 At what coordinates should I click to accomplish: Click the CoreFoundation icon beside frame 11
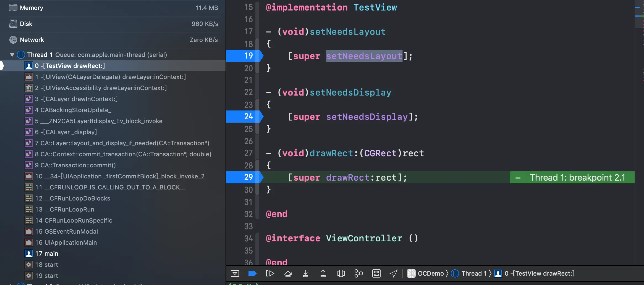[x=29, y=187]
